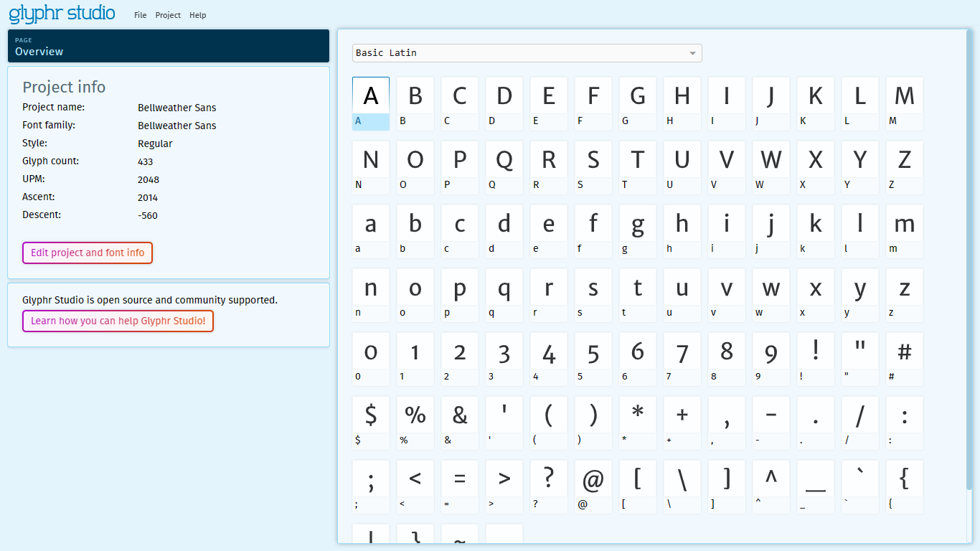Screen dimensions: 980x551
Task: Select the dollar sign glyph tile
Action: (x=371, y=423)
